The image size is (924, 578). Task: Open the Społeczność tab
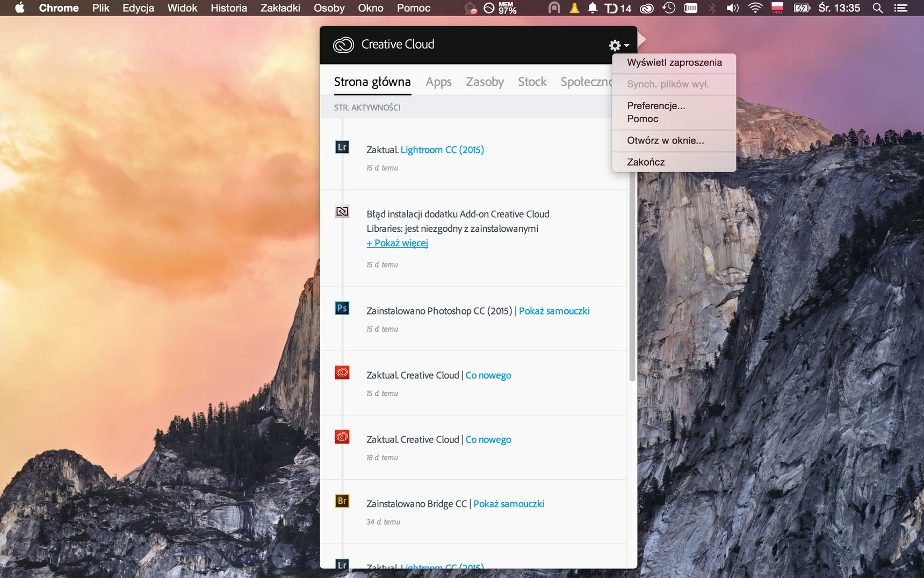click(x=586, y=82)
